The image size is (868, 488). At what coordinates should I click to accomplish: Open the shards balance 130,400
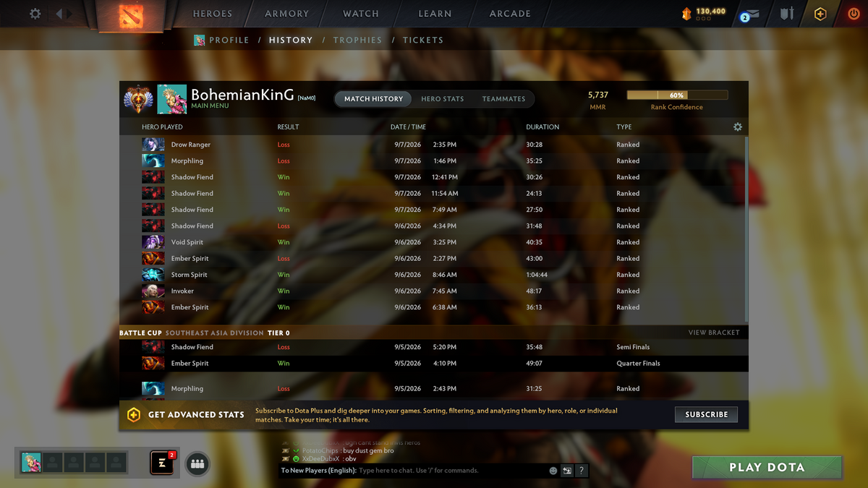point(704,14)
